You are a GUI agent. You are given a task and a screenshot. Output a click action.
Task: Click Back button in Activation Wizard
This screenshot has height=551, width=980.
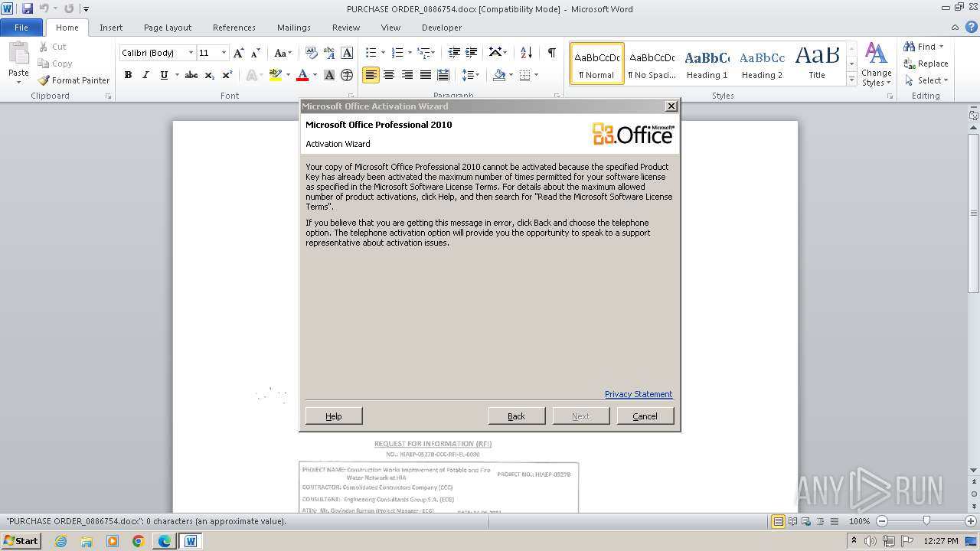pos(517,416)
